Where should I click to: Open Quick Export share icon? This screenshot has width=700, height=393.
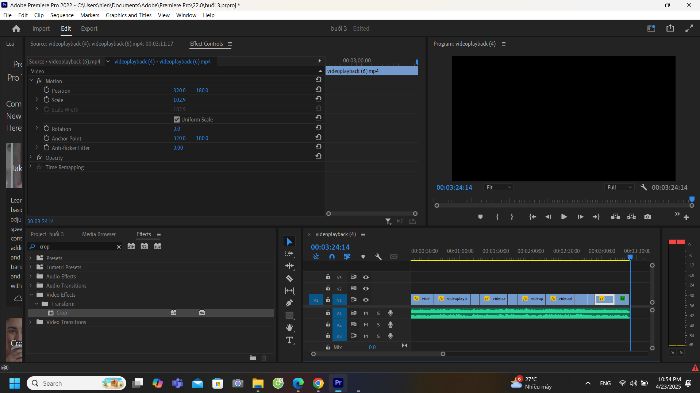[x=670, y=28]
